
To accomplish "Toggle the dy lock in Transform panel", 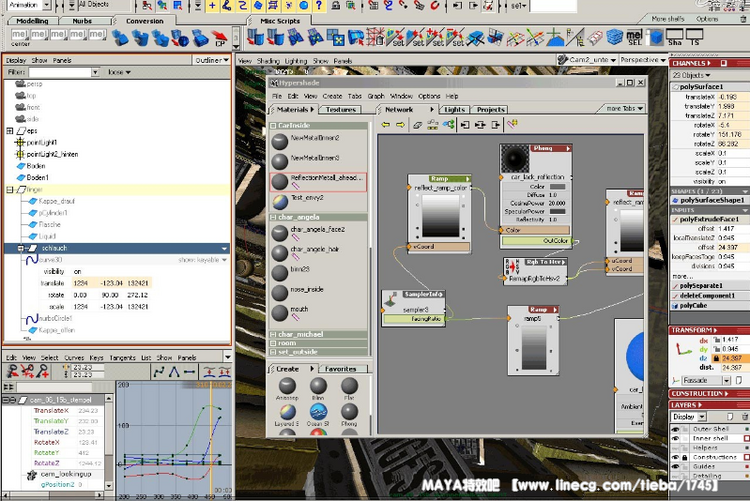I will (x=717, y=349).
